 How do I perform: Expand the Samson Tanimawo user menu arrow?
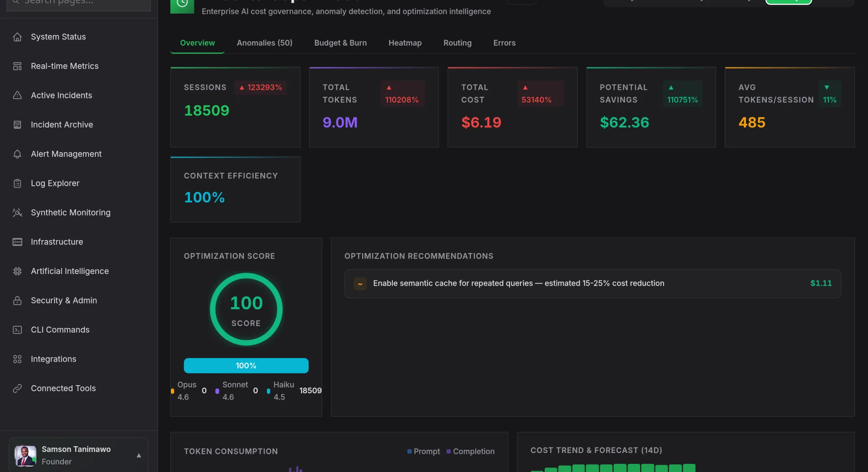(x=139, y=455)
